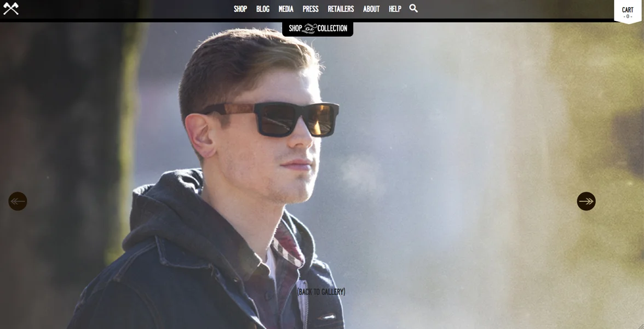This screenshot has width=644, height=329.
Task: Open the Media menu item
Action: click(286, 9)
